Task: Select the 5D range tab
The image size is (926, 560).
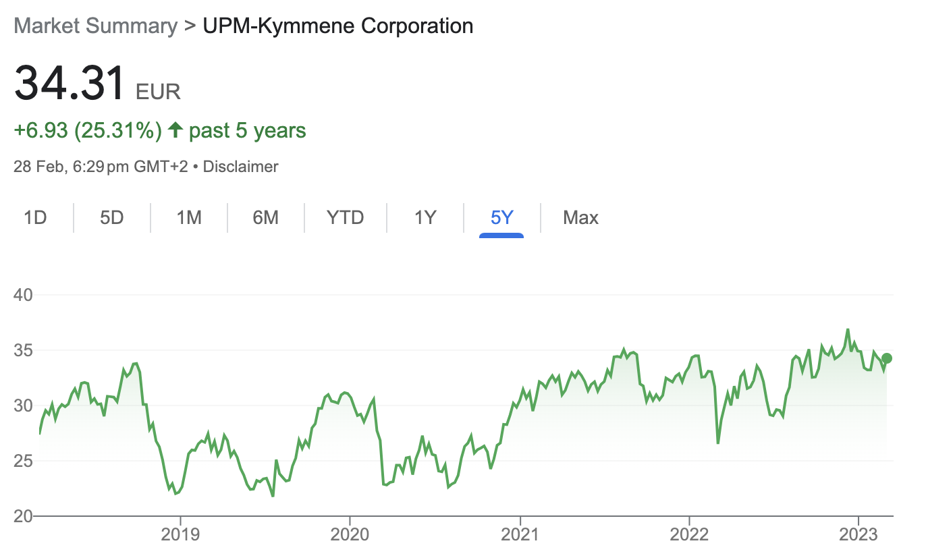Action: coord(112,218)
